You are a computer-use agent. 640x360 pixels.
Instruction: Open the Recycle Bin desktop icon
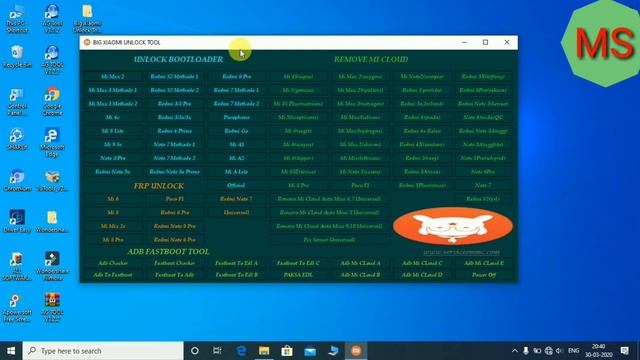coord(17,57)
